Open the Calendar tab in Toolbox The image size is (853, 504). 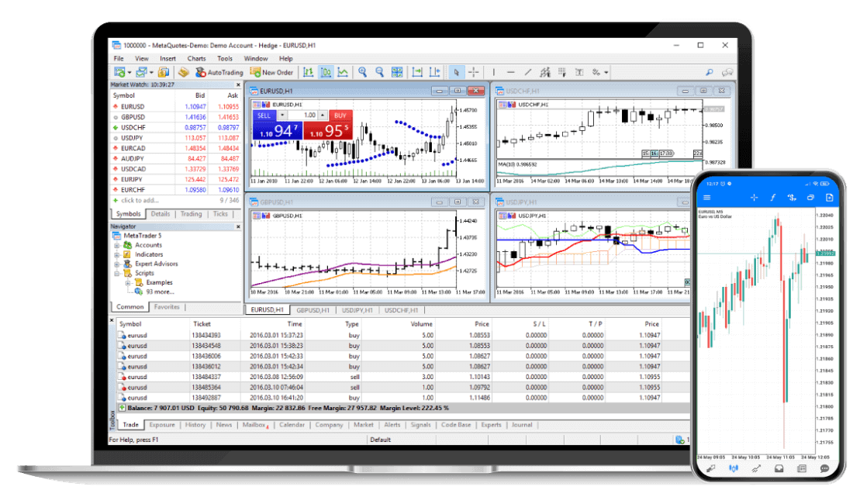292,425
